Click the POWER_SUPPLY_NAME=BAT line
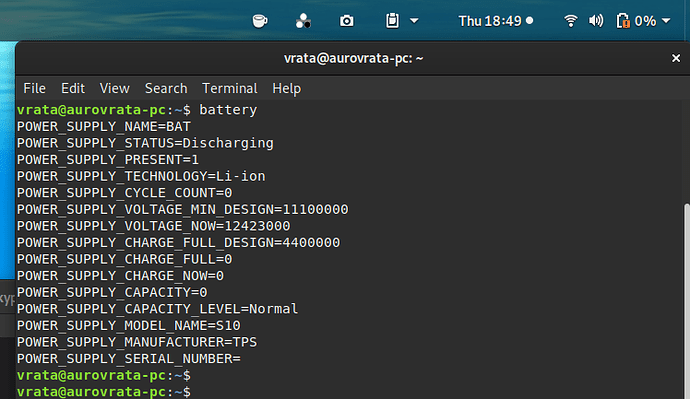This screenshot has width=690, height=399. (104, 127)
